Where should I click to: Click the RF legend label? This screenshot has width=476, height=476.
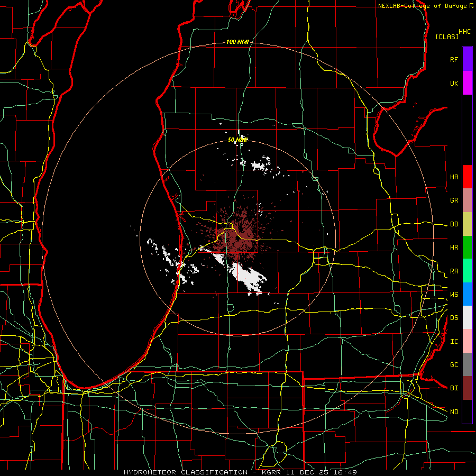(454, 59)
